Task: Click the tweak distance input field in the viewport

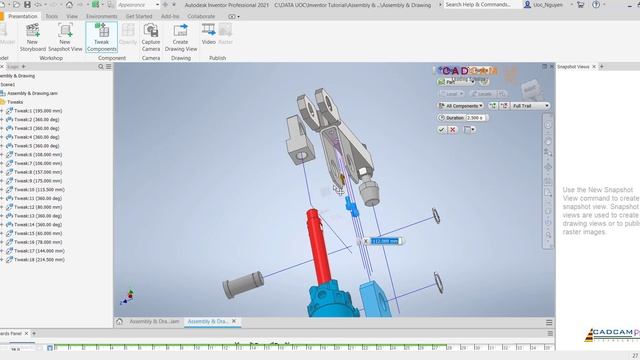Action: (385, 241)
